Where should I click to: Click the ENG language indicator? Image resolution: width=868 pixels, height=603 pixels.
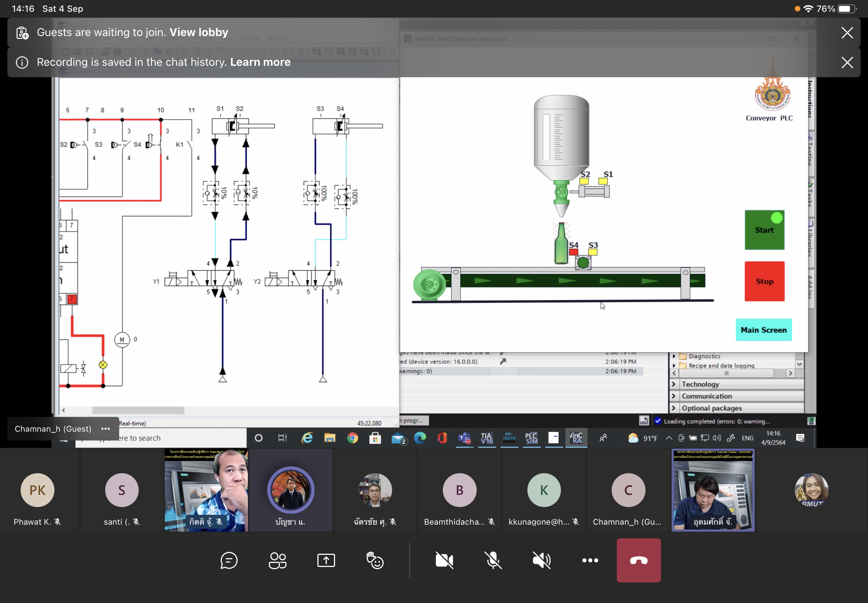[x=747, y=438]
